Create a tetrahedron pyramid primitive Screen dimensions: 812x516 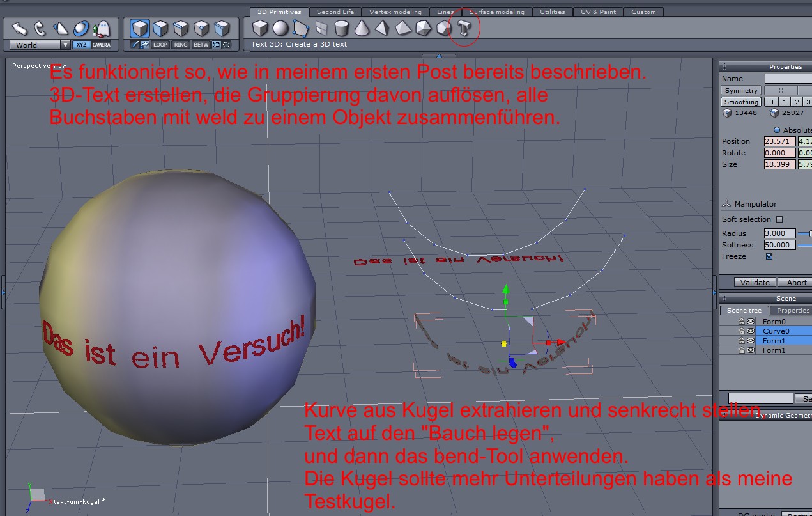(x=382, y=28)
